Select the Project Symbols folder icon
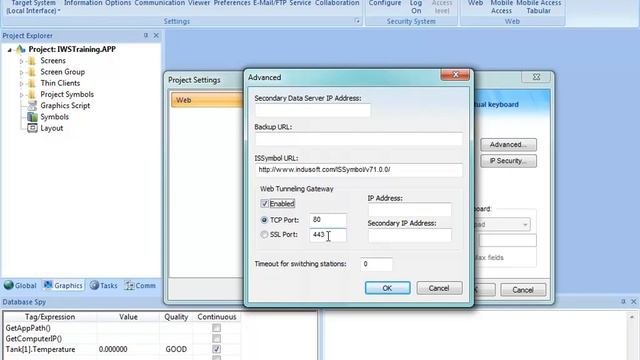Viewport: 640px width, 360px height. tap(32, 94)
